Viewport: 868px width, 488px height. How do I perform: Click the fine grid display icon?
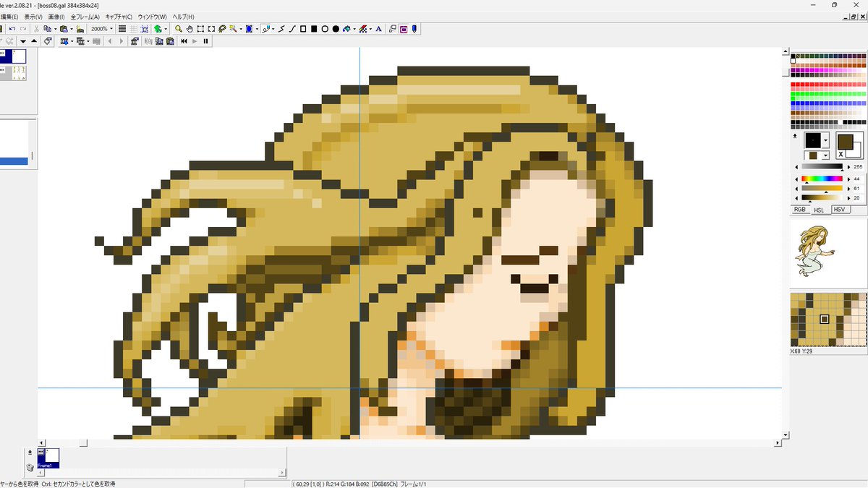tap(122, 29)
